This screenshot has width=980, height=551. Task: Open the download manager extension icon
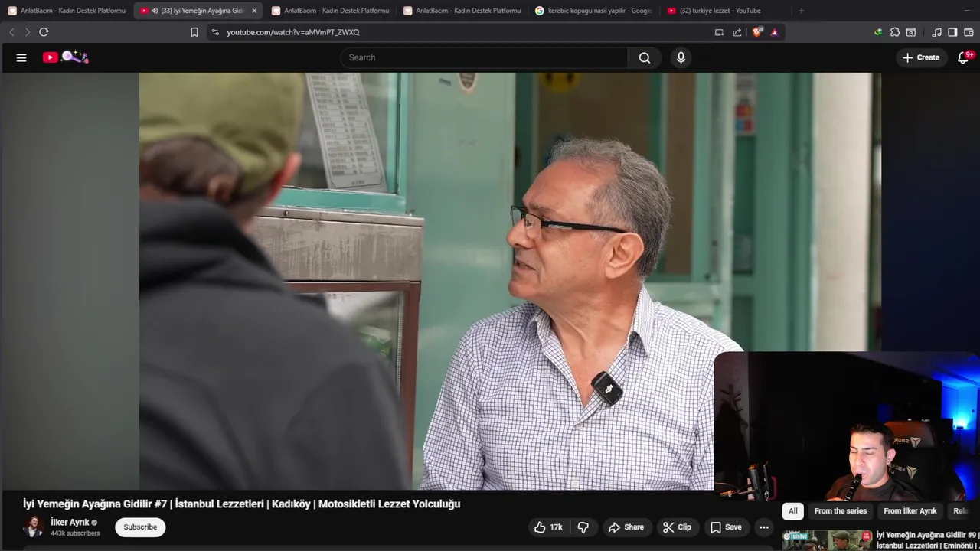[x=878, y=32]
